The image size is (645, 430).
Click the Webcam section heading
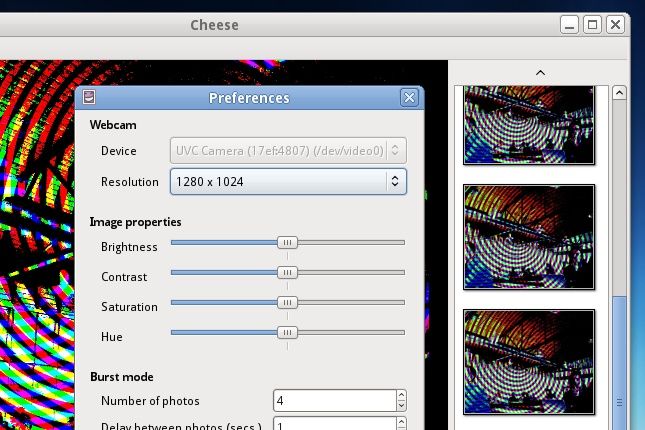point(113,125)
